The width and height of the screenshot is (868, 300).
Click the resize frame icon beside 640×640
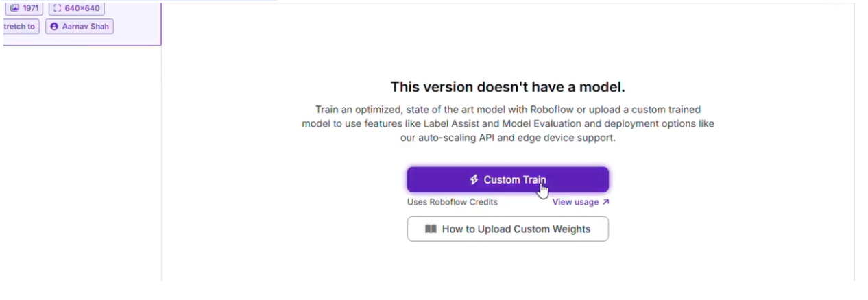click(58, 8)
